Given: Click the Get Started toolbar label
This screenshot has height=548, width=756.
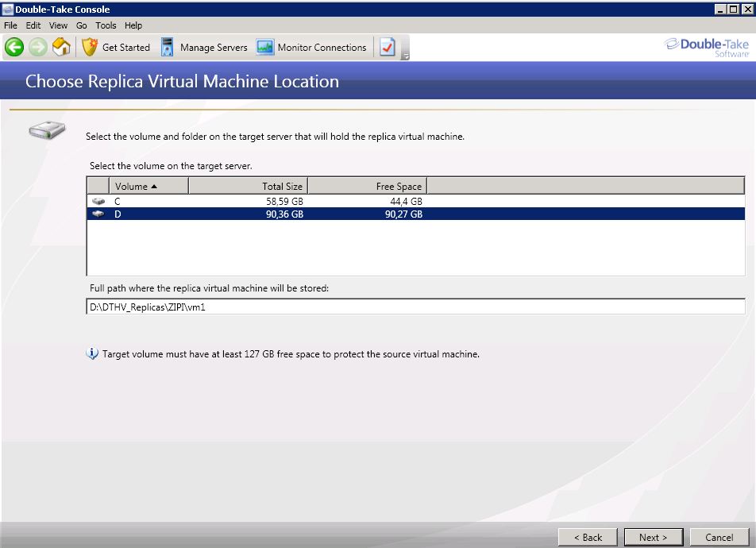Looking at the screenshot, I should point(126,48).
